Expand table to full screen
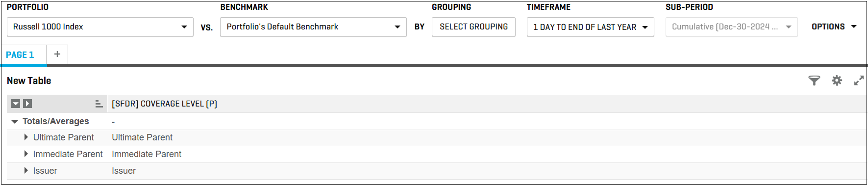 coord(859,80)
